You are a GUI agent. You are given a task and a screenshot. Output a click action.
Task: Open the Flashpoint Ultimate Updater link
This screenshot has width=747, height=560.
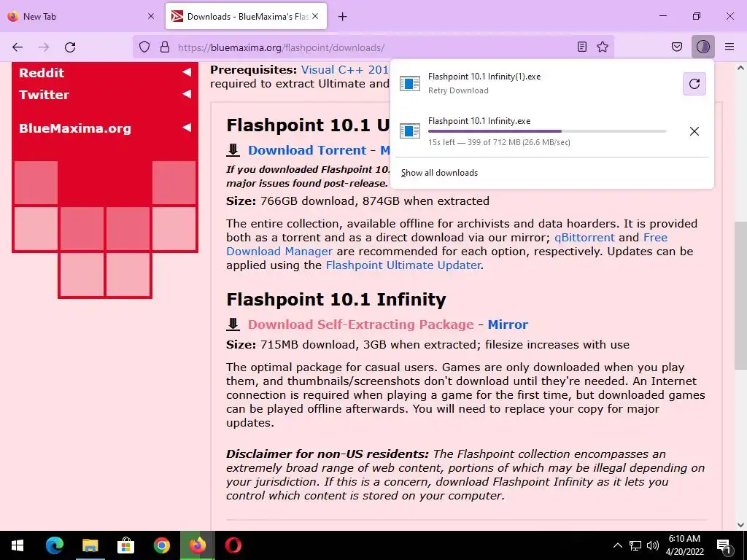coord(403,265)
